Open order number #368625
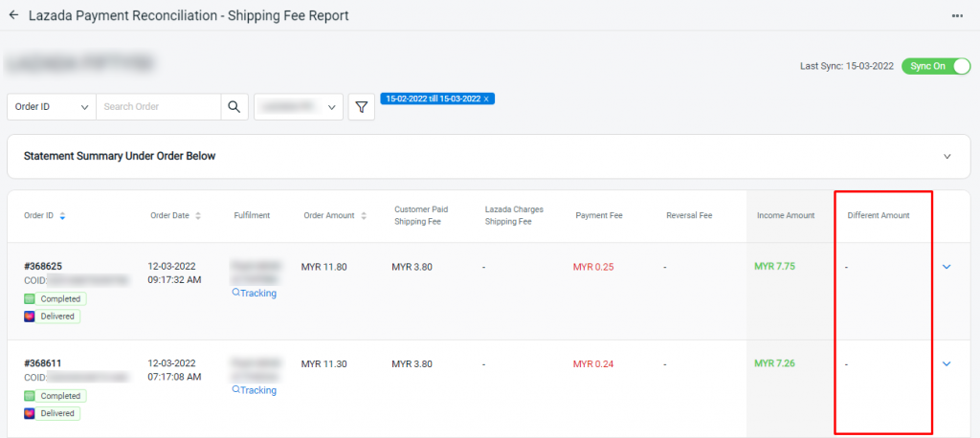The image size is (980, 438). [42, 266]
